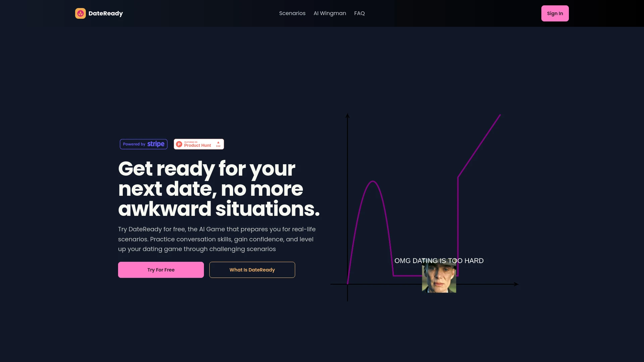The height and width of the screenshot is (362, 644).
Task: Click the What Is DateReady button
Action: click(x=252, y=269)
